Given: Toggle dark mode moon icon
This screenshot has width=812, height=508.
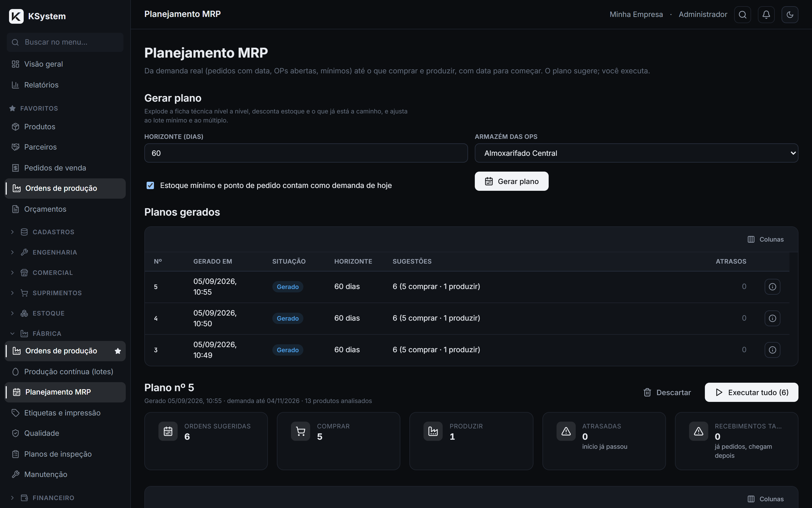Looking at the screenshot, I should 789,14.
